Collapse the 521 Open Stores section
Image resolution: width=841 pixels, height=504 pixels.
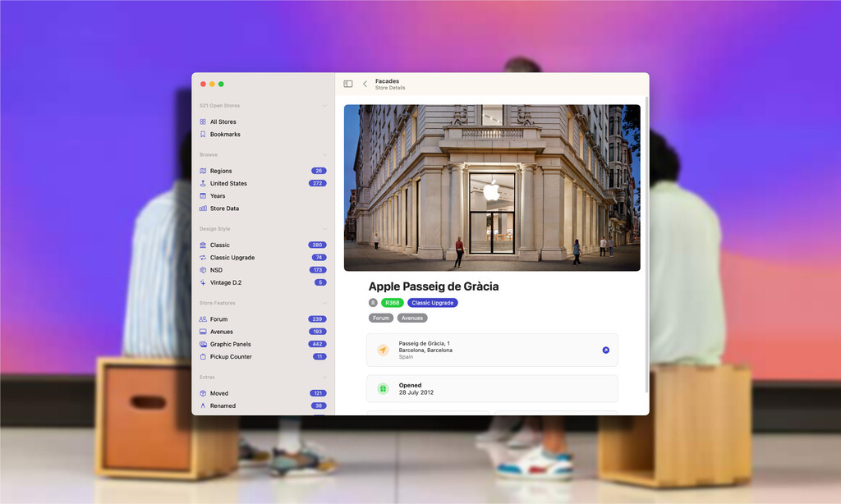click(x=324, y=106)
